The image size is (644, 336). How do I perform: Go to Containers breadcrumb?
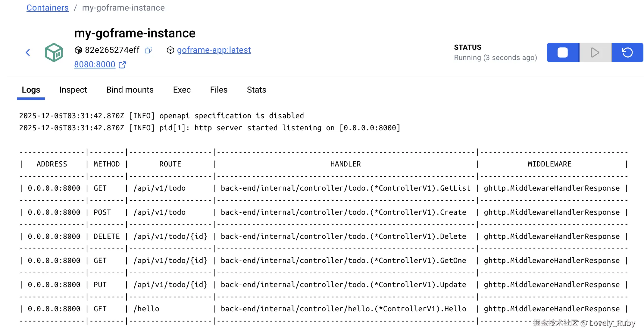click(x=48, y=8)
